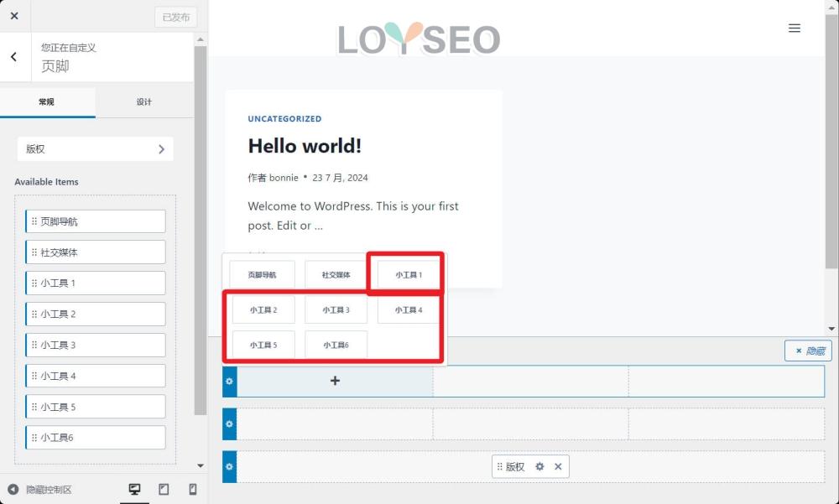The image size is (839, 504).
Task: Remove the 版权 widget with its X
Action: click(558, 466)
